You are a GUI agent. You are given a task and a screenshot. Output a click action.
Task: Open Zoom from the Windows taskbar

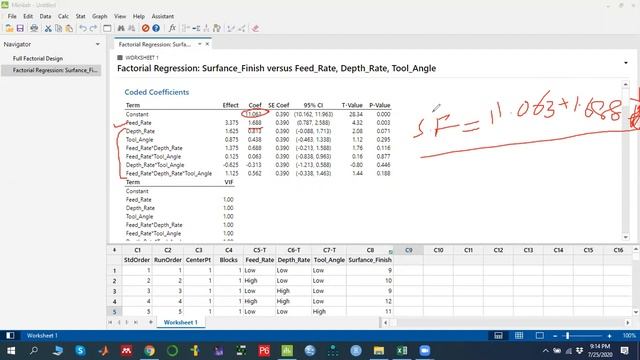tap(424, 351)
